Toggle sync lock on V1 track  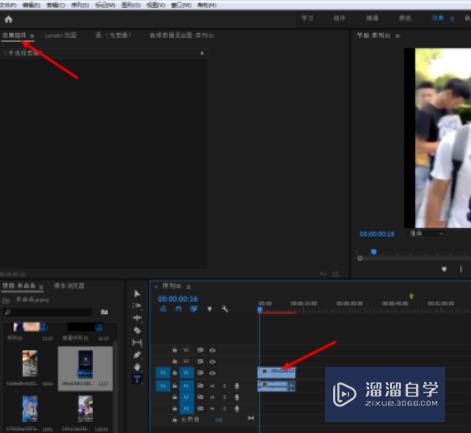(x=200, y=373)
